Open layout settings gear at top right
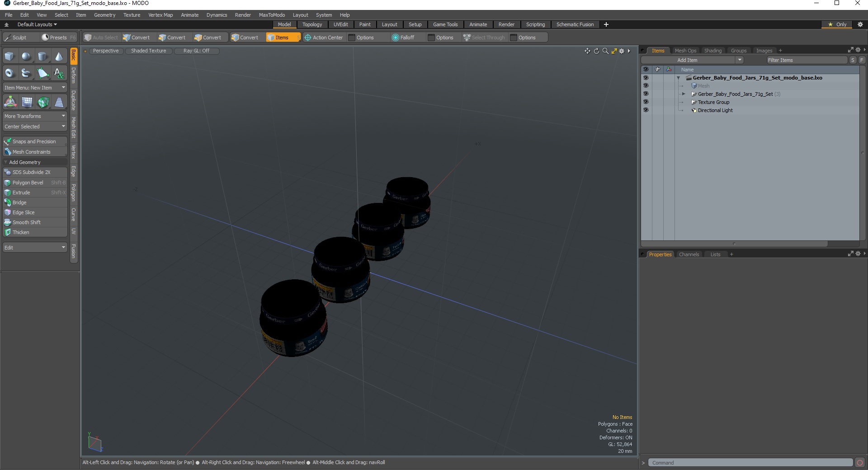 pos(860,24)
